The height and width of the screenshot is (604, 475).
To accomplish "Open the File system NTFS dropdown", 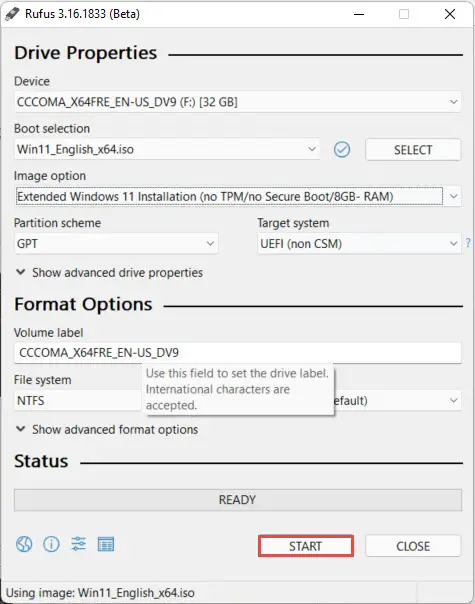I will pos(78,401).
